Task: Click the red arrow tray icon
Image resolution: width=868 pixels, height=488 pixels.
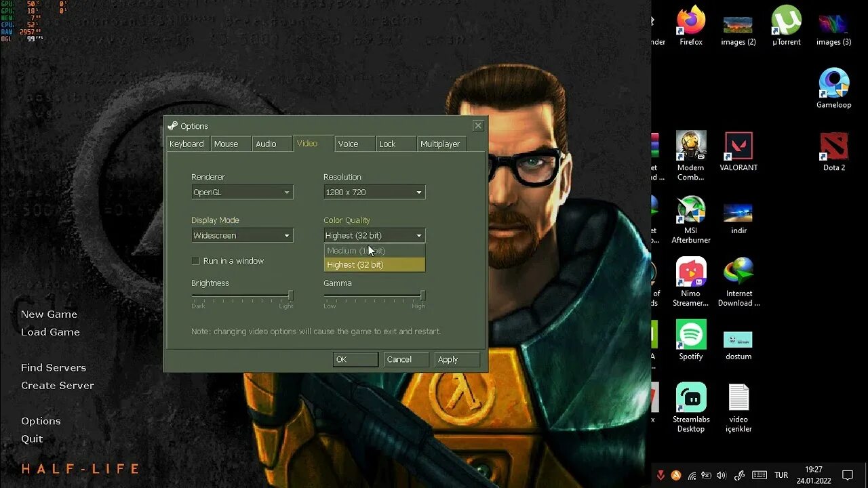Action: click(661, 475)
